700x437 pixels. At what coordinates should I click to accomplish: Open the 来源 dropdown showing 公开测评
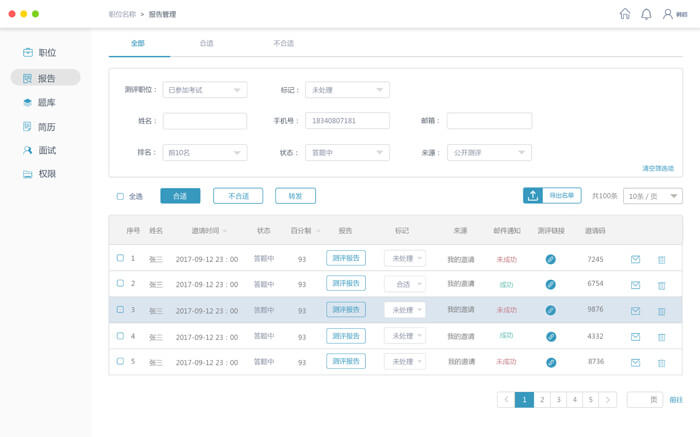(489, 153)
